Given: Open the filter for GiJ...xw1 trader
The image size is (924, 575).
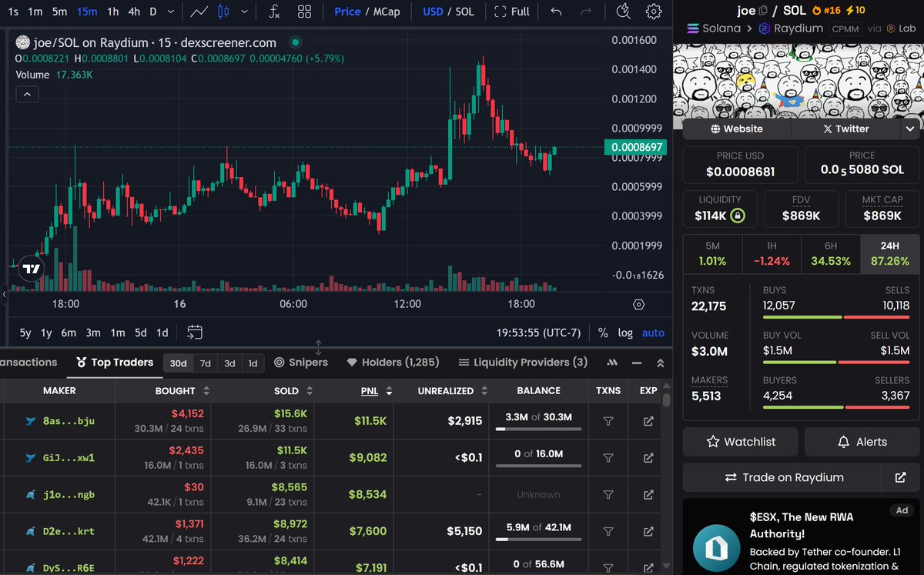Looking at the screenshot, I should tap(608, 458).
